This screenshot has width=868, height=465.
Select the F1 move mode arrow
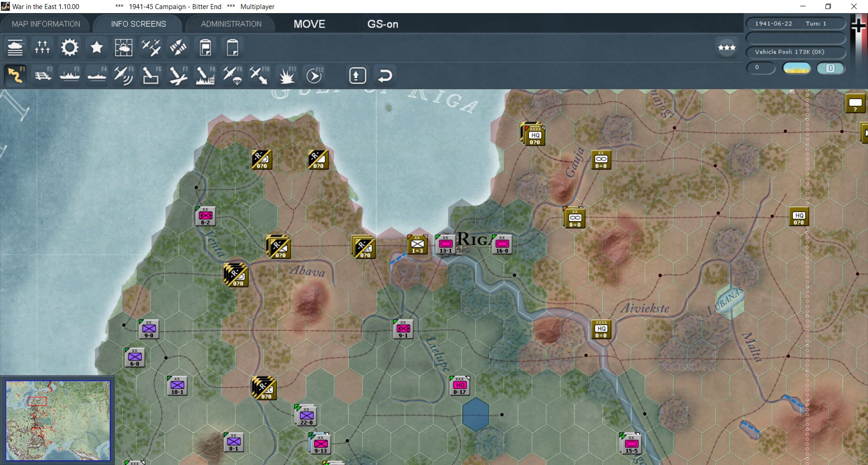(x=15, y=75)
